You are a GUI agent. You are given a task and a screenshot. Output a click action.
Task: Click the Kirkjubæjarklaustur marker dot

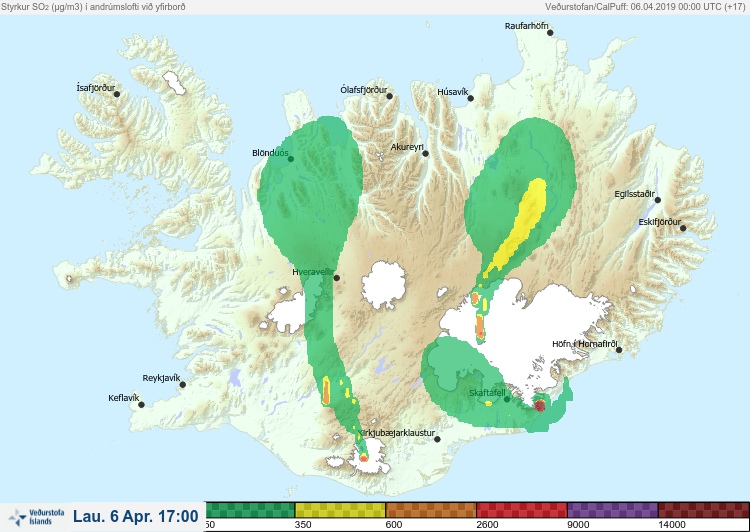point(437,439)
